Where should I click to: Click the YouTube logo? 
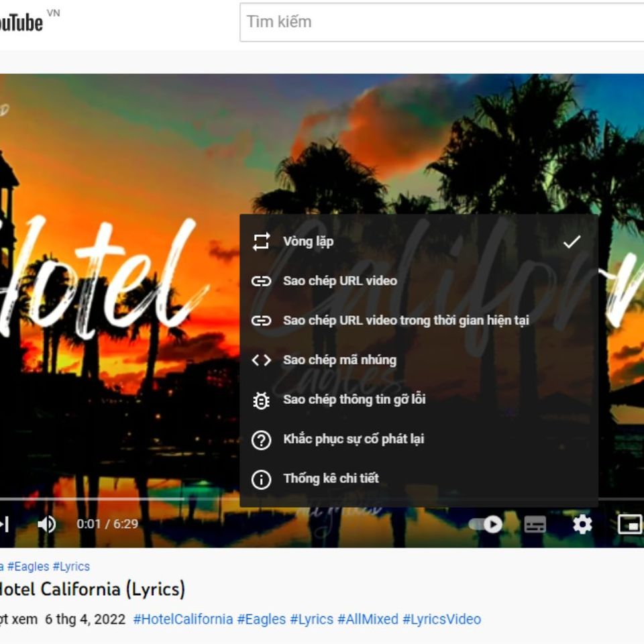(20, 20)
